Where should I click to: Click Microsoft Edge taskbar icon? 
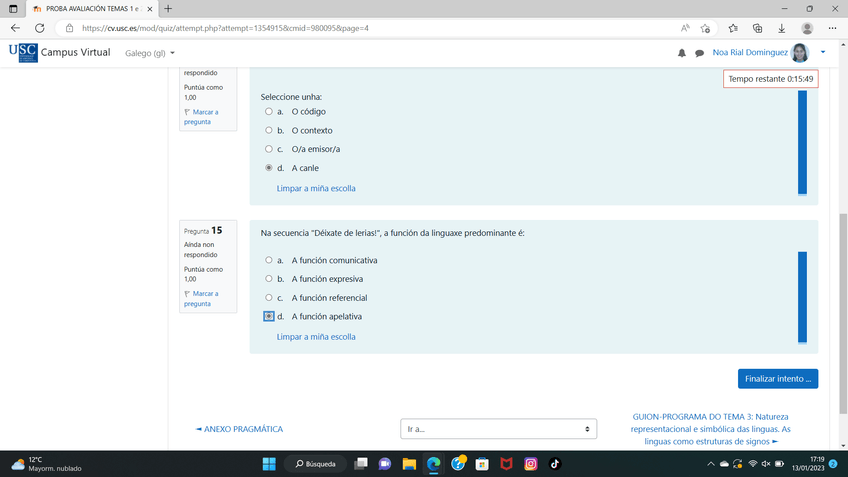tap(433, 464)
